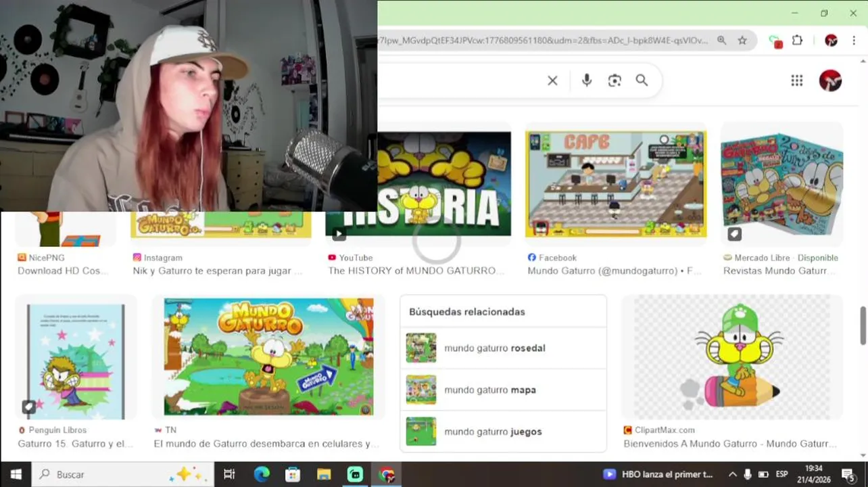The width and height of the screenshot is (868, 487).
Task: Click the page vertical scrollbar thumb
Action: [x=863, y=325]
